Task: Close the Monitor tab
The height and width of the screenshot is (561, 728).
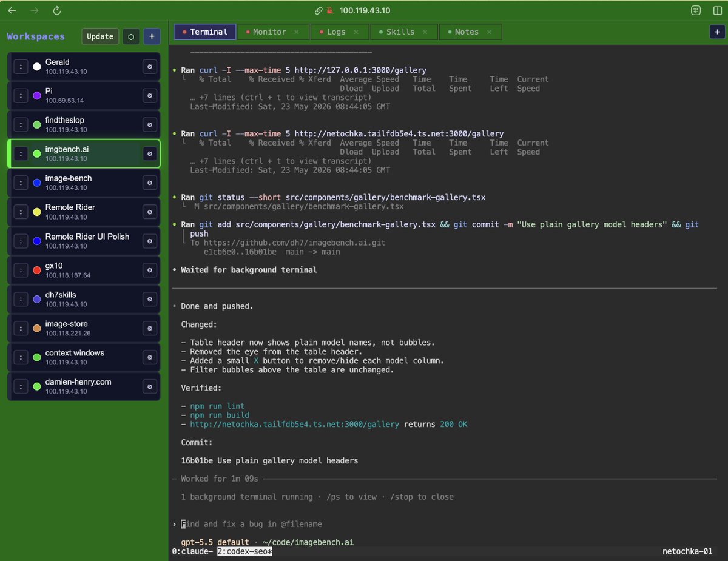Action: point(297,32)
